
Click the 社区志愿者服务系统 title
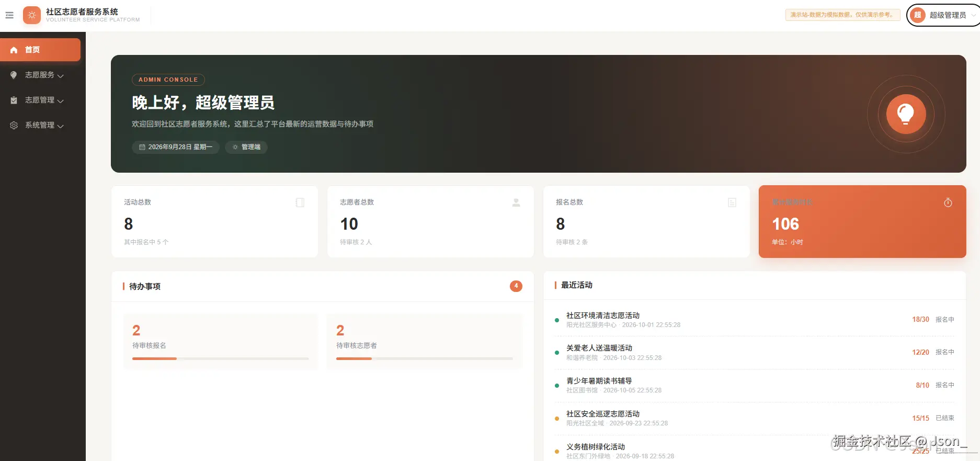[x=82, y=12]
